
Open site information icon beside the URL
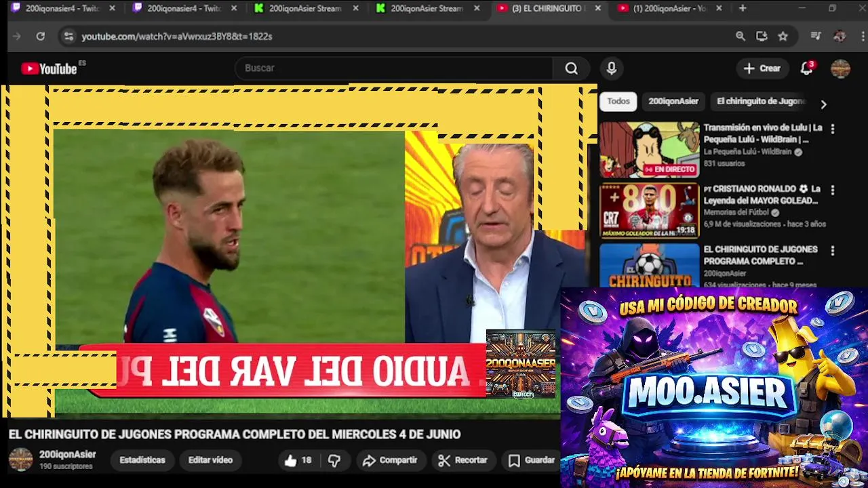pyautogui.click(x=68, y=37)
